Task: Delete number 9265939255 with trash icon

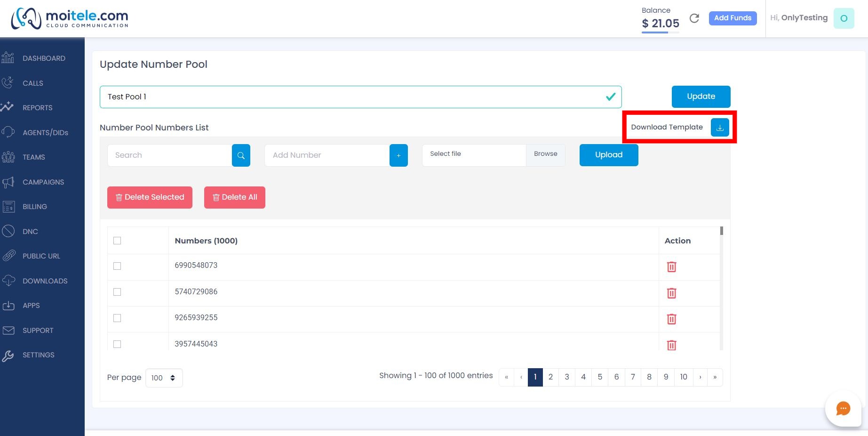Action: [671, 319]
